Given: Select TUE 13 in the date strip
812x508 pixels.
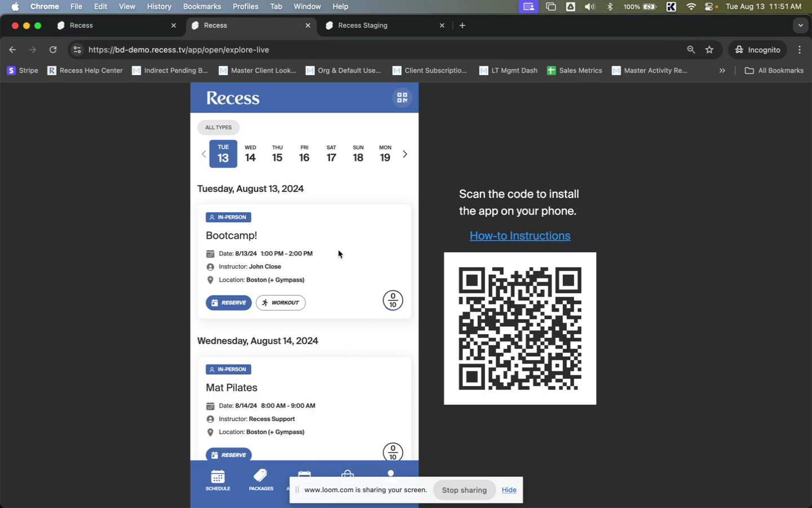Looking at the screenshot, I should [223, 154].
